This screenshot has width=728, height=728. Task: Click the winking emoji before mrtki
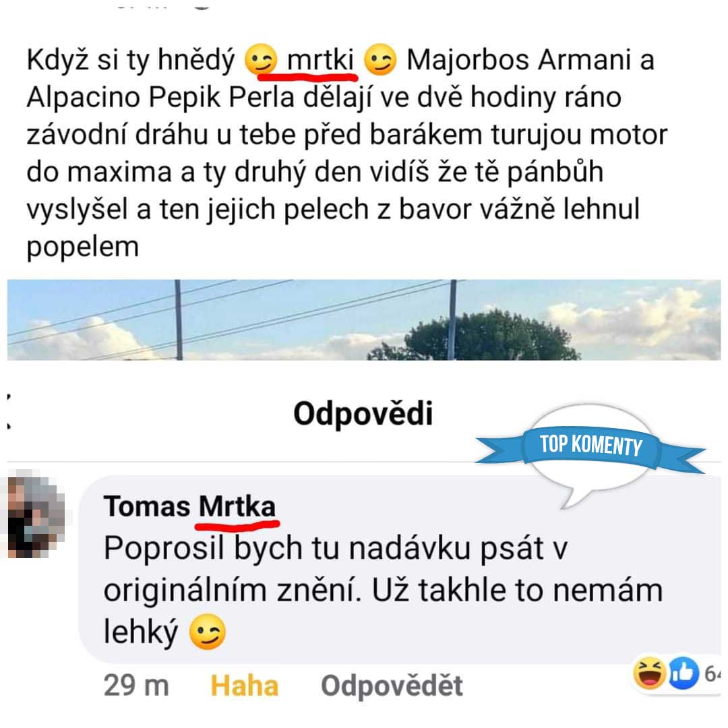261,59
